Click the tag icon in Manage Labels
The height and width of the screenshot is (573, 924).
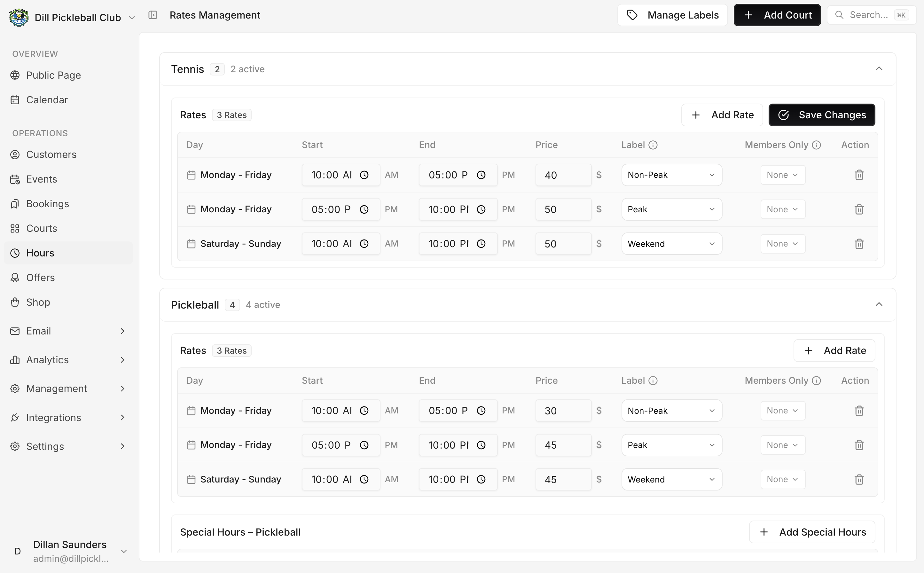point(632,15)
